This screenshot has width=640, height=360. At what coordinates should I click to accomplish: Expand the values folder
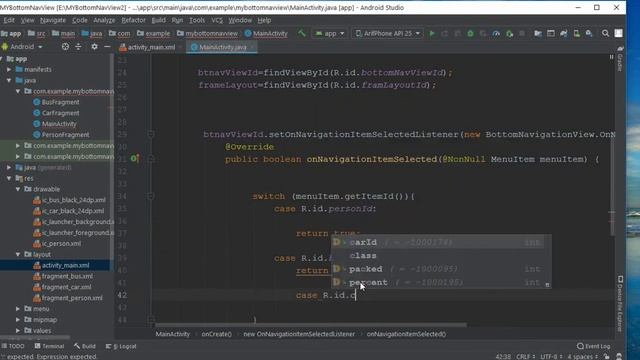(18, 331)
